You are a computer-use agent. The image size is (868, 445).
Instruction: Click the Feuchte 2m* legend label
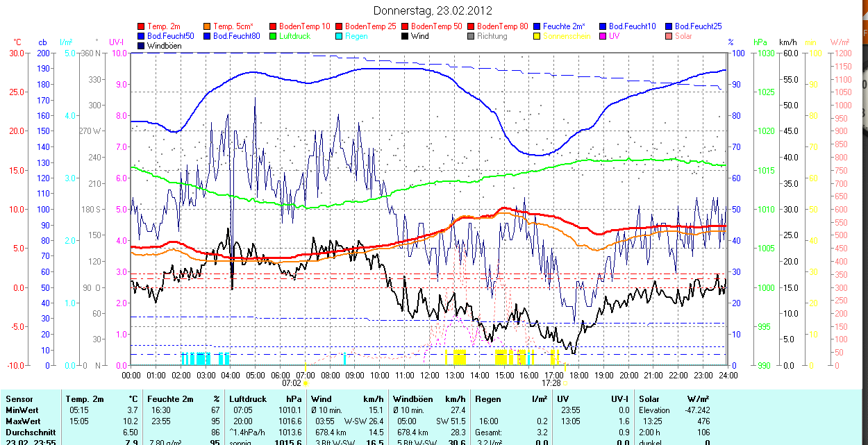coord(564,26)
